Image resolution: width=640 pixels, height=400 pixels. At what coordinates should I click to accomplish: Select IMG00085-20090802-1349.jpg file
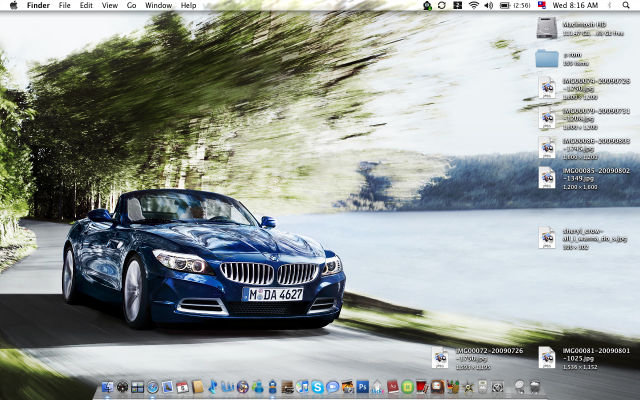[547, 178]
